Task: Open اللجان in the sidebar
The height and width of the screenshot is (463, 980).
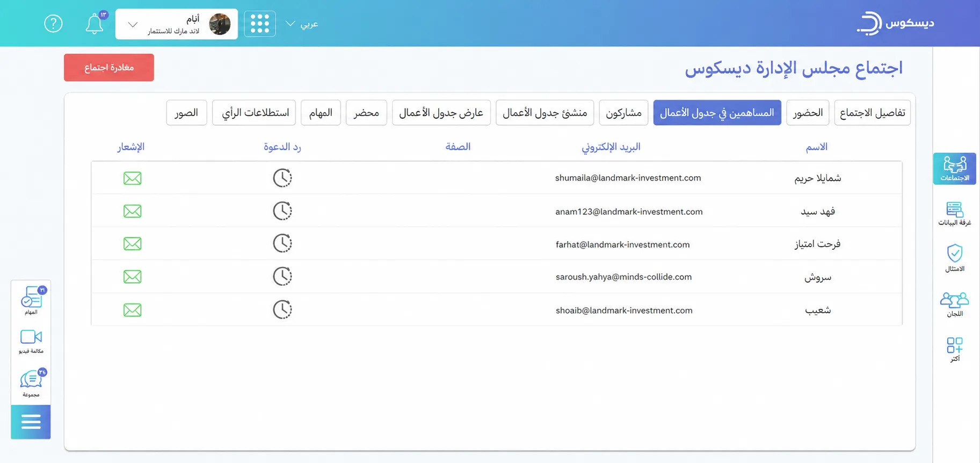Action: [954, 304]
